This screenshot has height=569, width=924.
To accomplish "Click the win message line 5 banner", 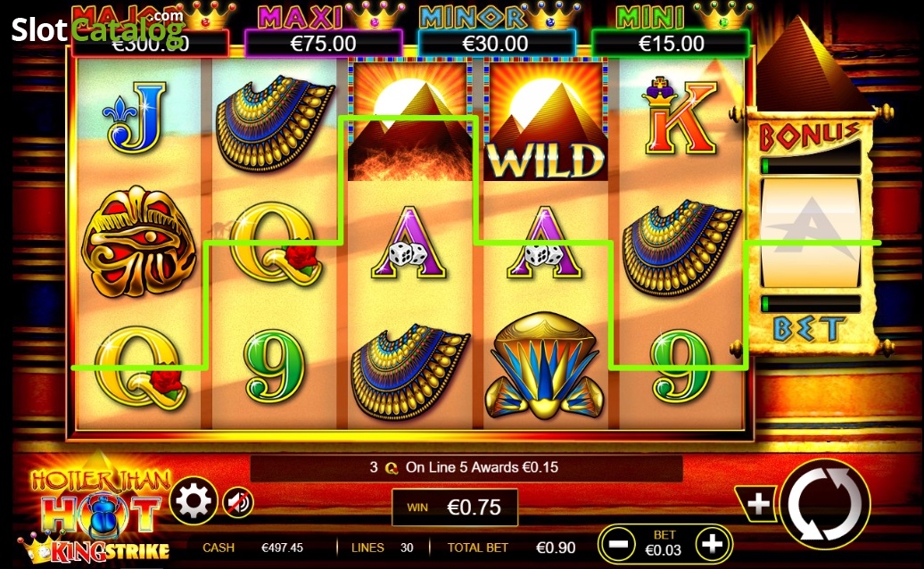I will pos(466,467).
